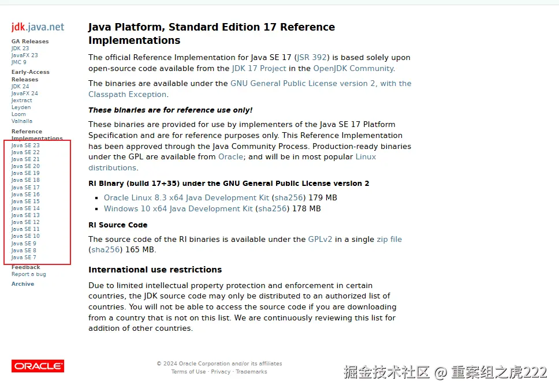The image size is (559, 392).
Task: Select Java SE 12 reference implementation
Action: click(25, 222)
